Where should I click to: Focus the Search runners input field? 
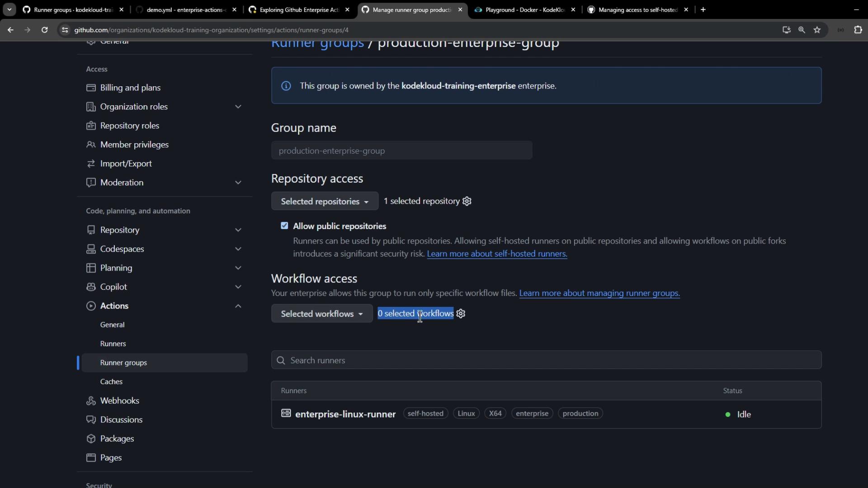546,360
